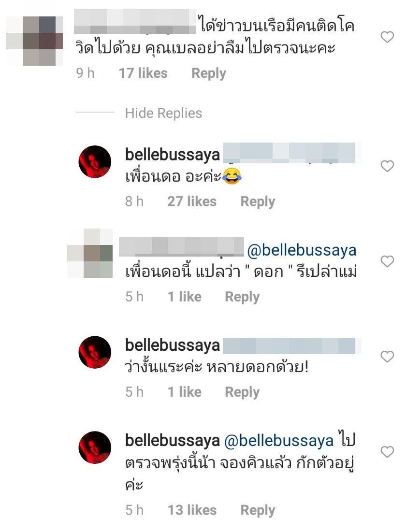This screenshot has height=531, width=420.
Task: Collapse thread with Hide Replies
Action: [163, 113]
